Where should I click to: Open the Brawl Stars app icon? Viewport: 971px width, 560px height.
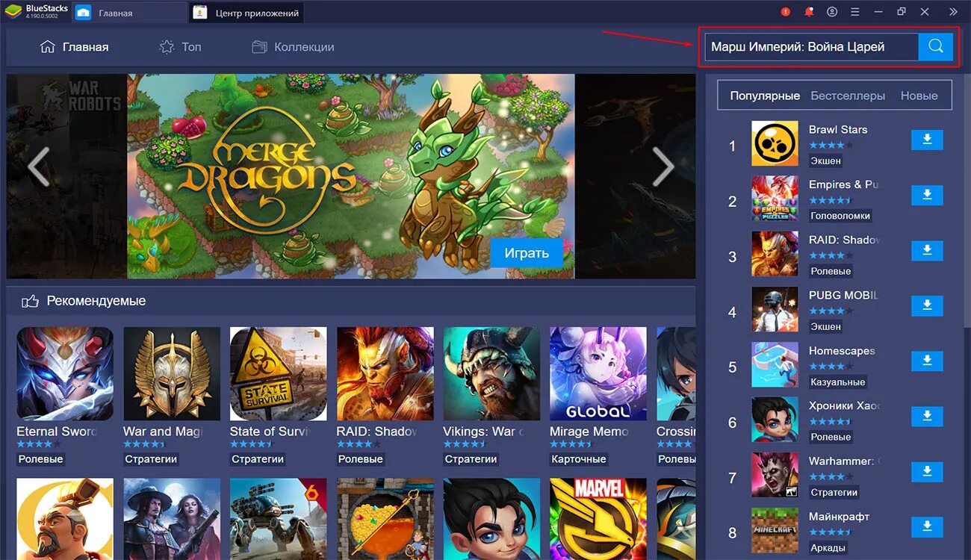pos(775,144)
